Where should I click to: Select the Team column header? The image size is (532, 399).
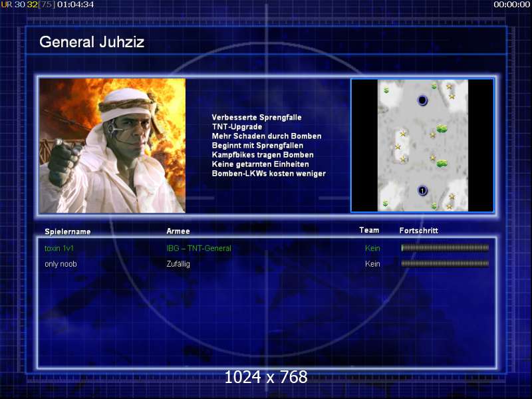click(369, 230)
